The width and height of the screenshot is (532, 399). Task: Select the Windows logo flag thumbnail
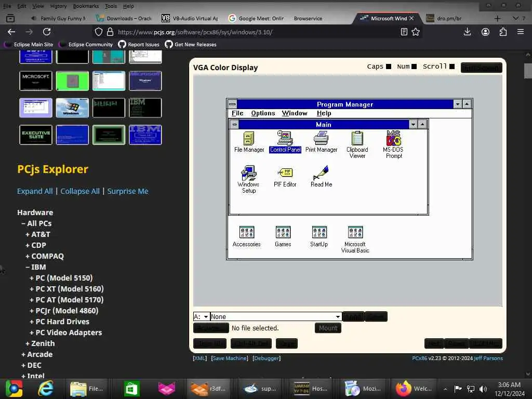tap(72, 108)
